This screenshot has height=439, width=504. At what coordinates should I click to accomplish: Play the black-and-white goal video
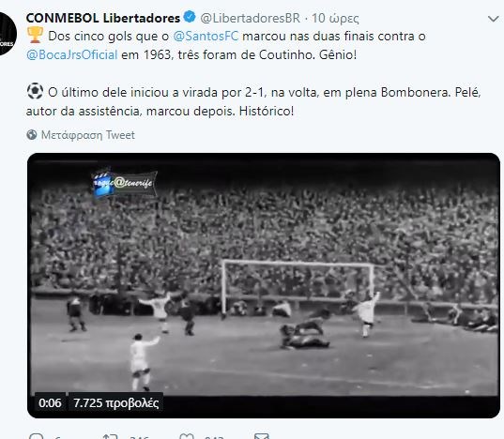point(264,285)
